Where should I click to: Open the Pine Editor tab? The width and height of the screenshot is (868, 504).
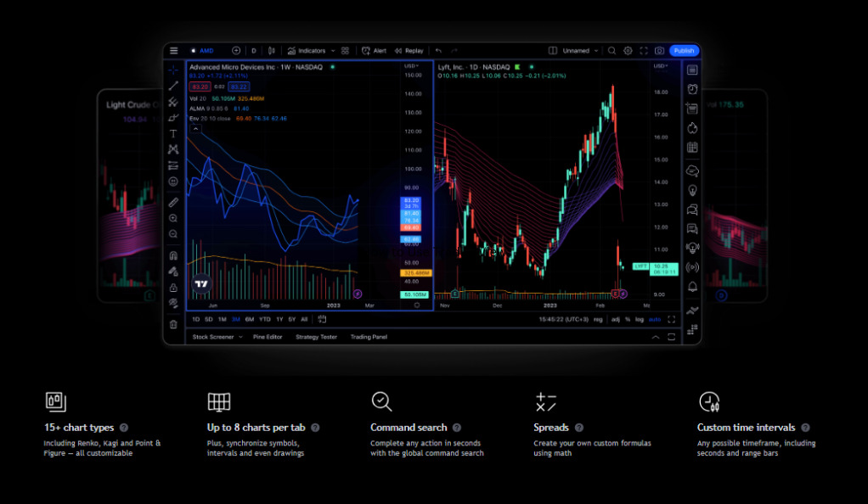[x=268, y=337]
